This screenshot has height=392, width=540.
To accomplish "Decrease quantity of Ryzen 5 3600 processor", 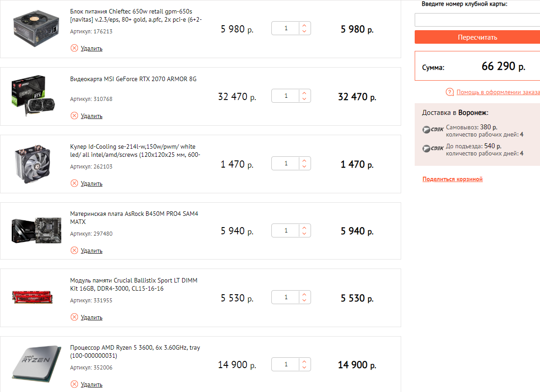I will pyautogui.click(x=305, y=368).
